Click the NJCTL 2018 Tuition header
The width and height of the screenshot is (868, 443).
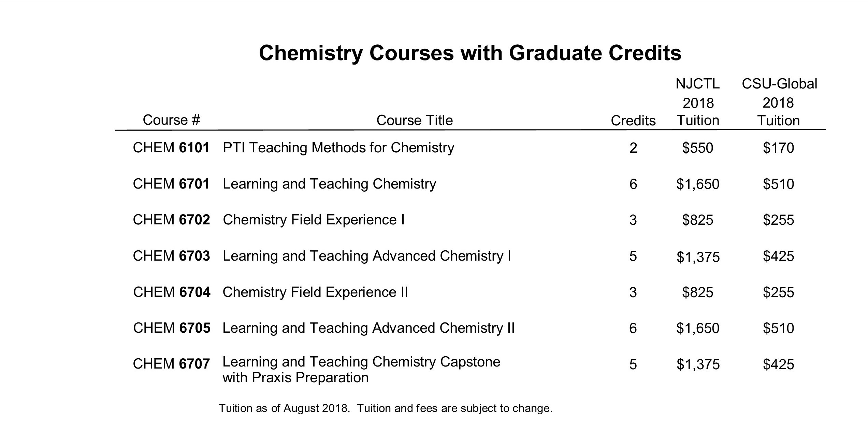pyautogui.click(x=698, y=102)
